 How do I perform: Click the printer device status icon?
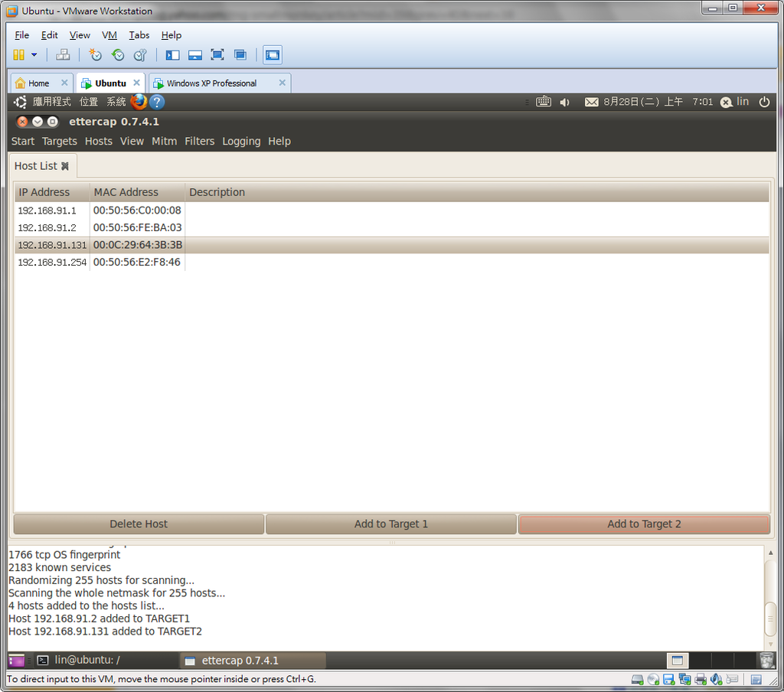tap(701, 679)
